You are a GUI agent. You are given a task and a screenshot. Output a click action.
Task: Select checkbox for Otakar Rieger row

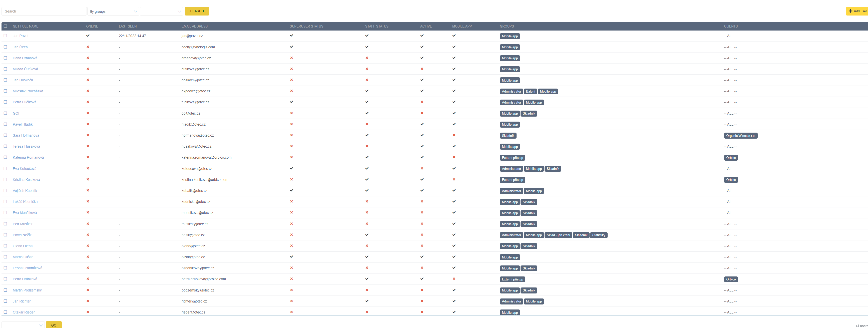(6, 312)
